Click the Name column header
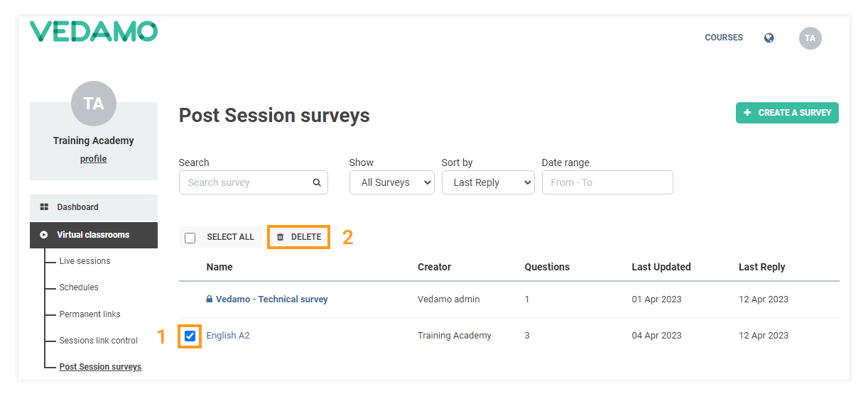The width and height of the screenshot is (868, 396). click(219, 268)
